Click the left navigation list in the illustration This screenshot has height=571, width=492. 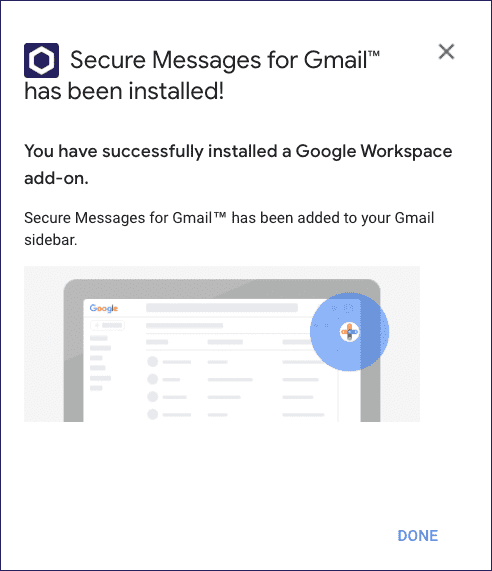coord(101,363)
